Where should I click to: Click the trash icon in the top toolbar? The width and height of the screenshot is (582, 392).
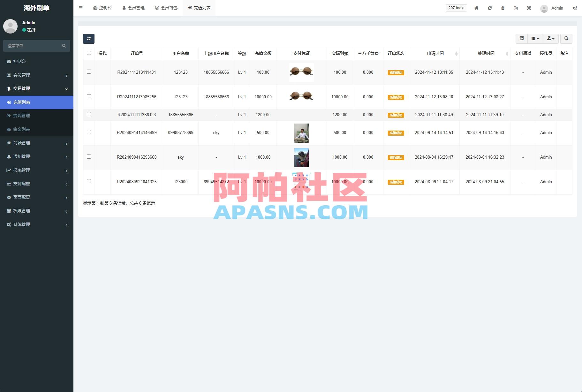503,8
